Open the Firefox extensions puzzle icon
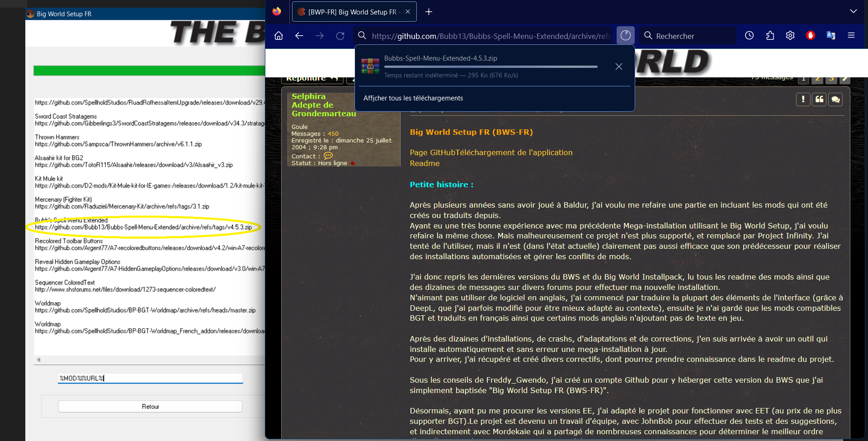The width and height of the screenshot is (868, 441). click(x=770, y=35)
